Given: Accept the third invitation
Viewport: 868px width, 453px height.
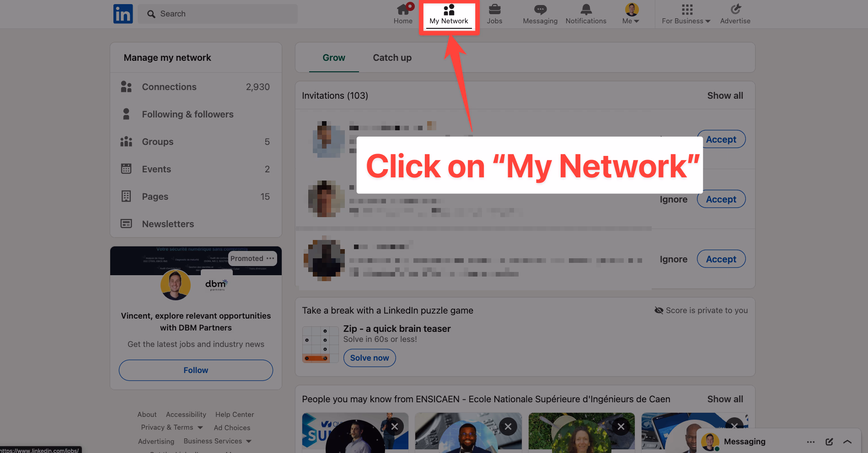Looking at the screenshot, I should click(721, 259).
